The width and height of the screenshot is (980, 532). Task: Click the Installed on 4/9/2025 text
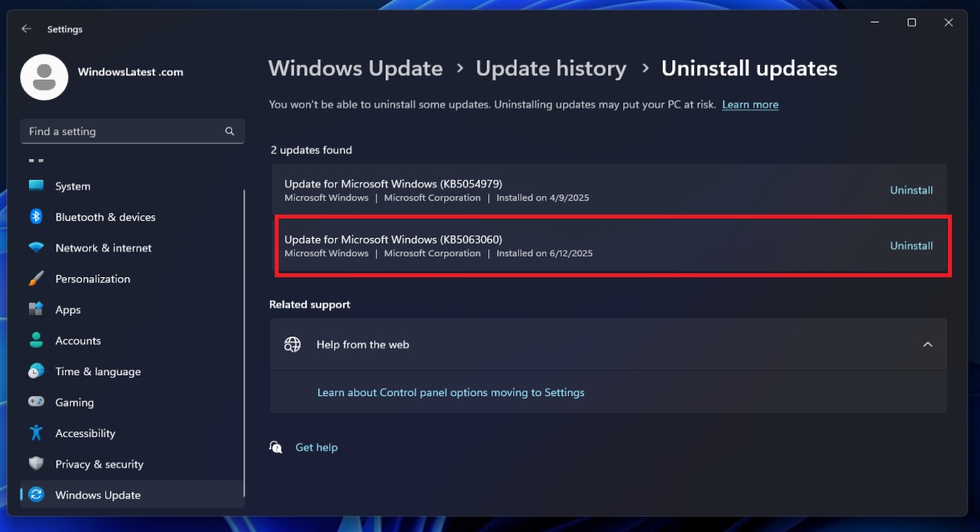coord(542,198)
